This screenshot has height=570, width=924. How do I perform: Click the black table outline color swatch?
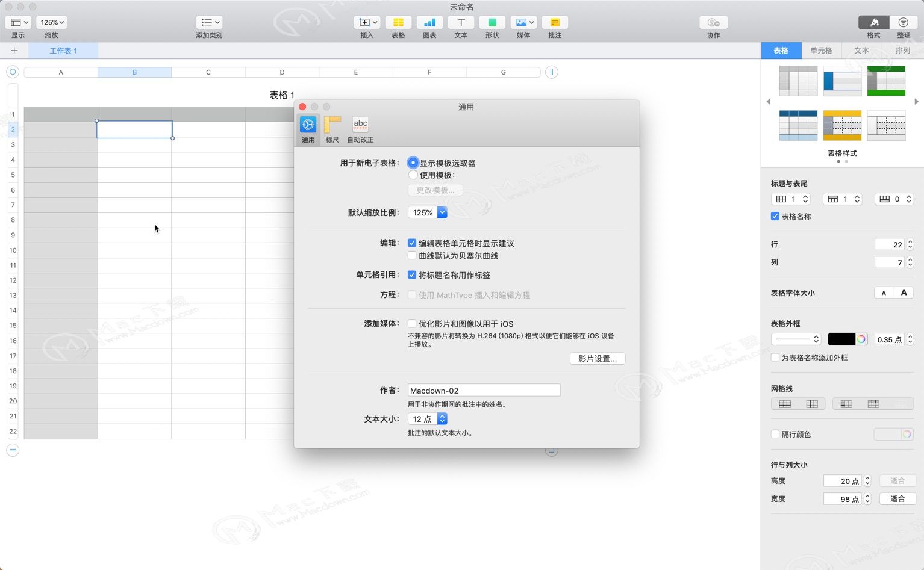click(x=841, y=339)
